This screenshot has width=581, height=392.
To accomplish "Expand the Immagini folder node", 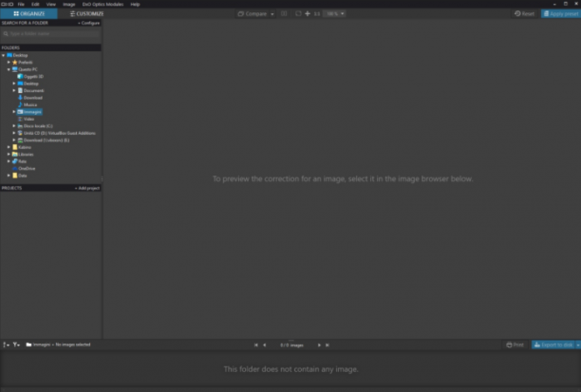I will 14,111.
